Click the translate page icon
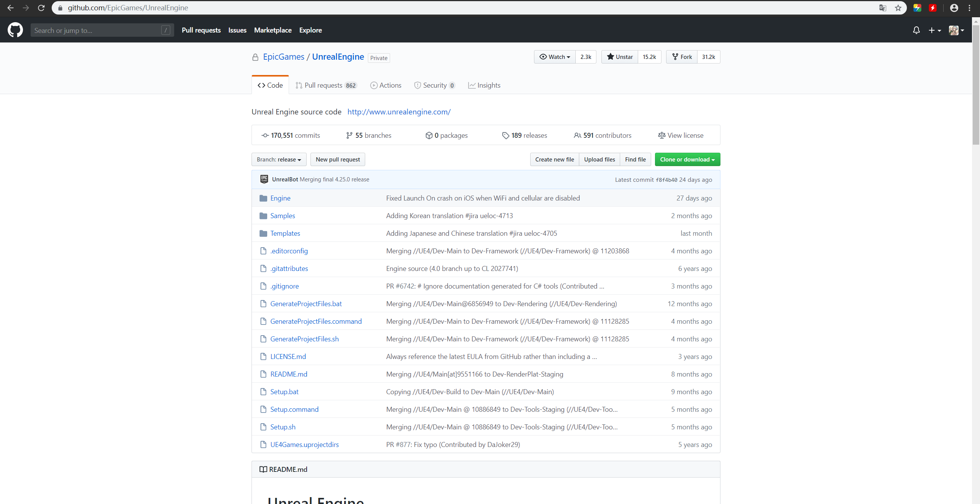The width and height of the screenshot is (980, 504). pos(883,8)
